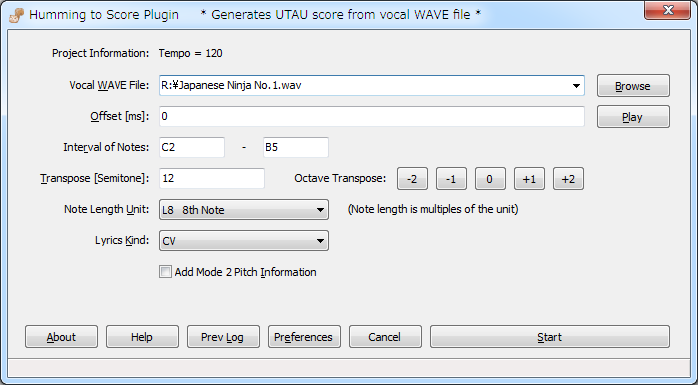This screenshot has height=385, width=698.
Task: Click the Transpose [Semitone] field
Action: click(212, 178)
